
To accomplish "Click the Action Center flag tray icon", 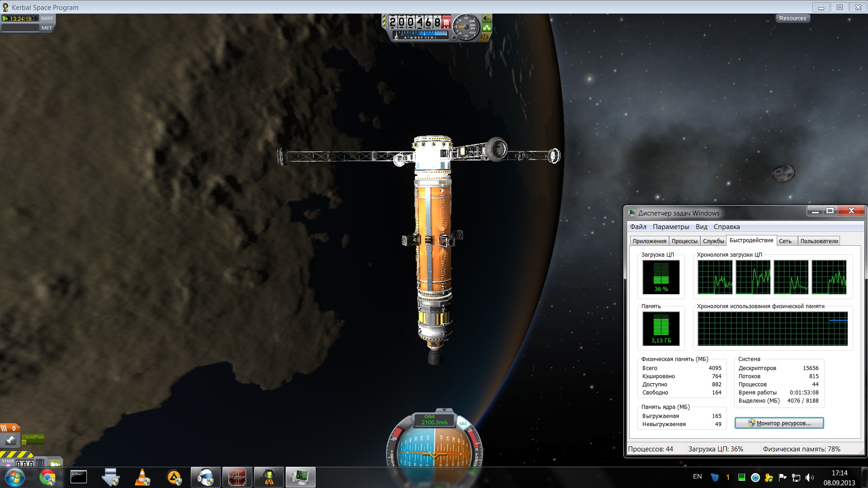I will 783,477.
